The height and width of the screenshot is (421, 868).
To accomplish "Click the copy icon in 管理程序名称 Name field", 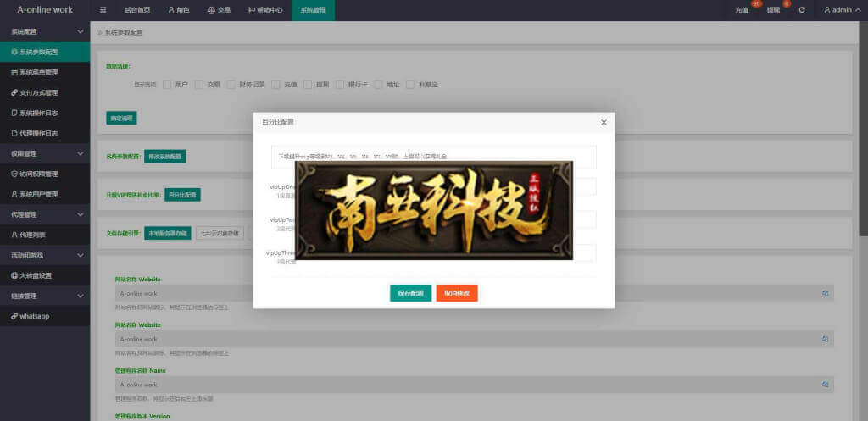I will (825, 385).
